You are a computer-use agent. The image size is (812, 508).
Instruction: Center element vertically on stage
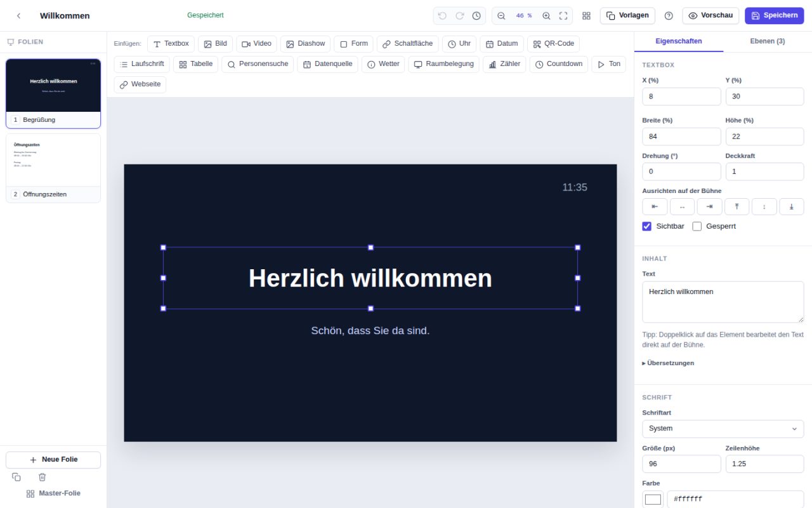point(764,206)
